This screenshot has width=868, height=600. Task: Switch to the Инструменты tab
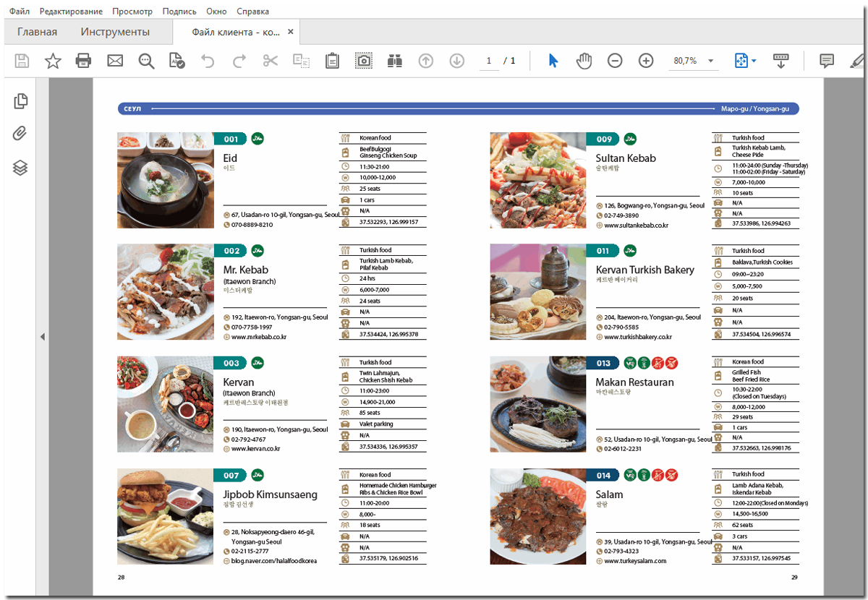pos(115,32)
